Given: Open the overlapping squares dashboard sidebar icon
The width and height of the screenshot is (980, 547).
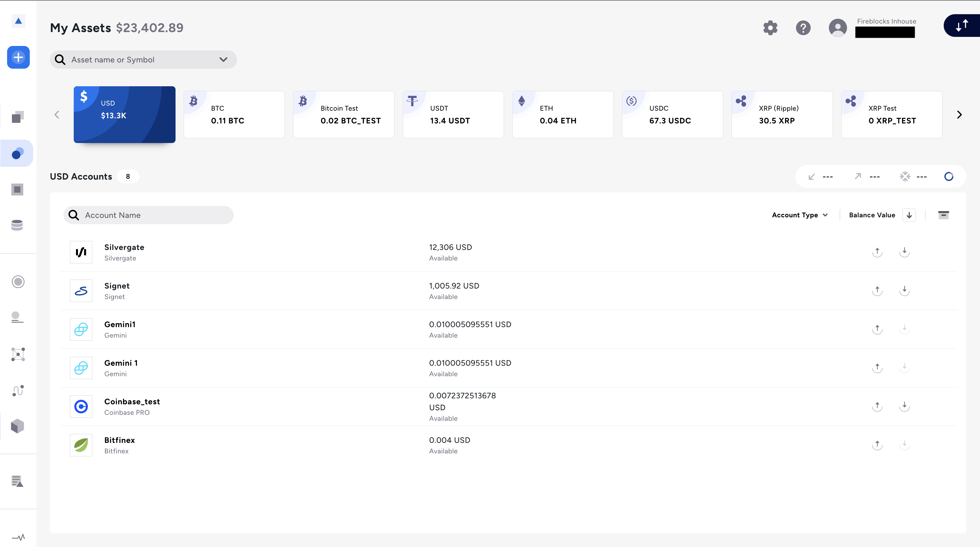Looking at the screenshot, I should pos(18,117).
